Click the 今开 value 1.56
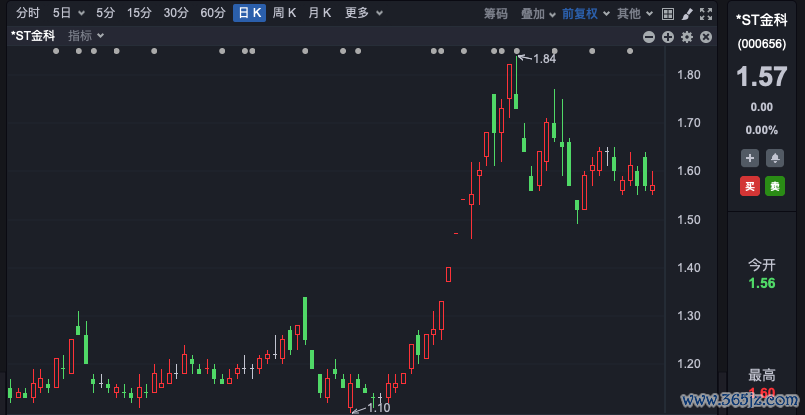 (x=762, y=284)
